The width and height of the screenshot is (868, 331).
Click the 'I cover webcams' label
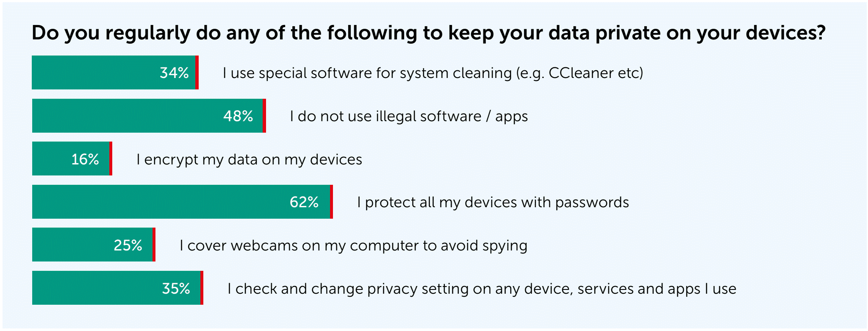353,245
